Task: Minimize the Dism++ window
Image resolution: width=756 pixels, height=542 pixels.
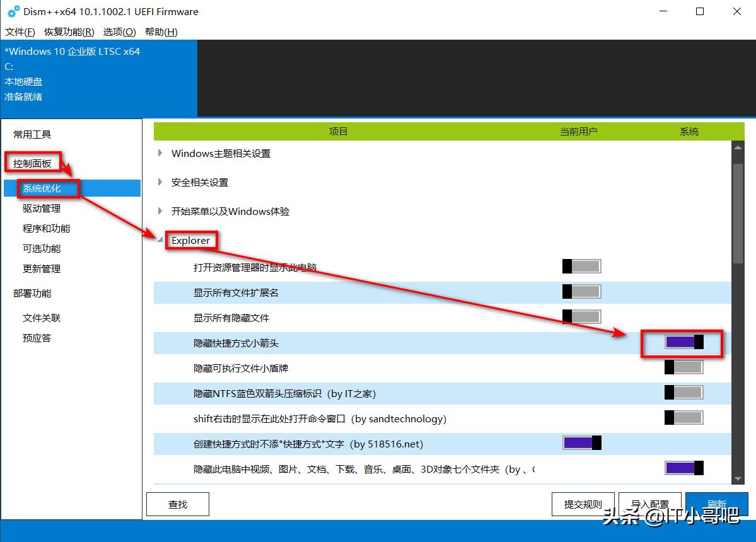Action: (663, 11)
